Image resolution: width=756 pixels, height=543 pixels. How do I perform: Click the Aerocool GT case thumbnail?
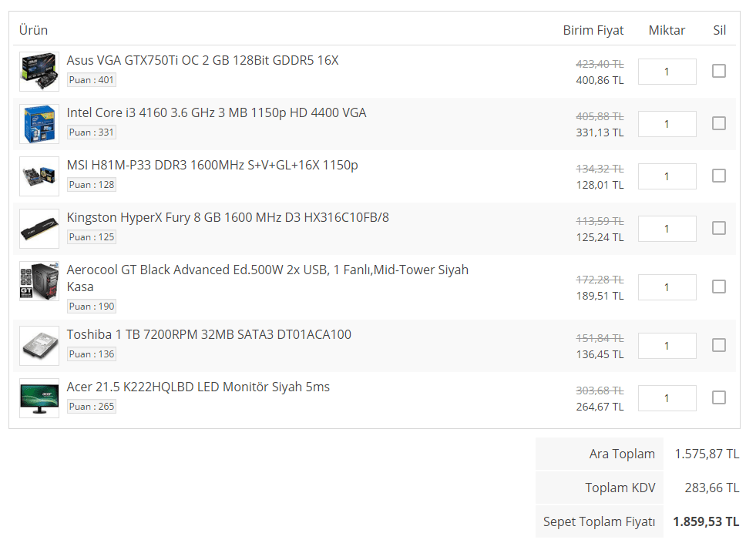pyautogui.click(x=39, y=281)
